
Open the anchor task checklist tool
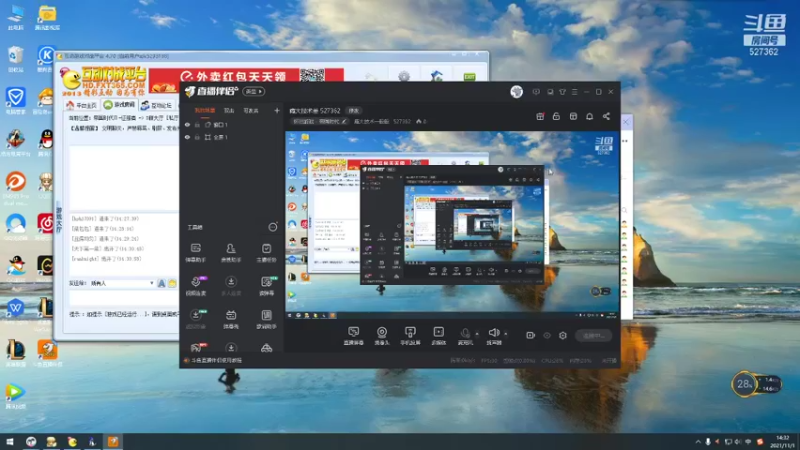coord(266,252)
